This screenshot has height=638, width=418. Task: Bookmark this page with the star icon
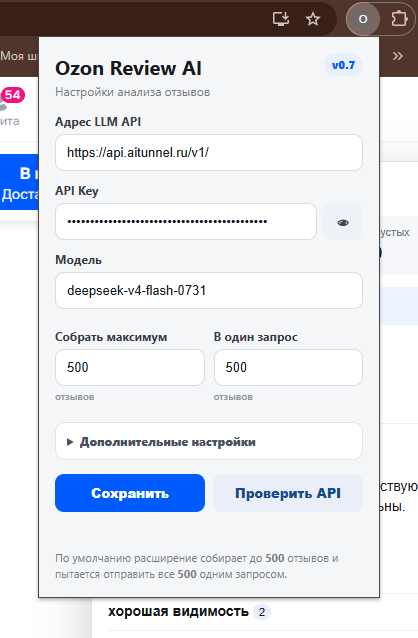point(313,19)
